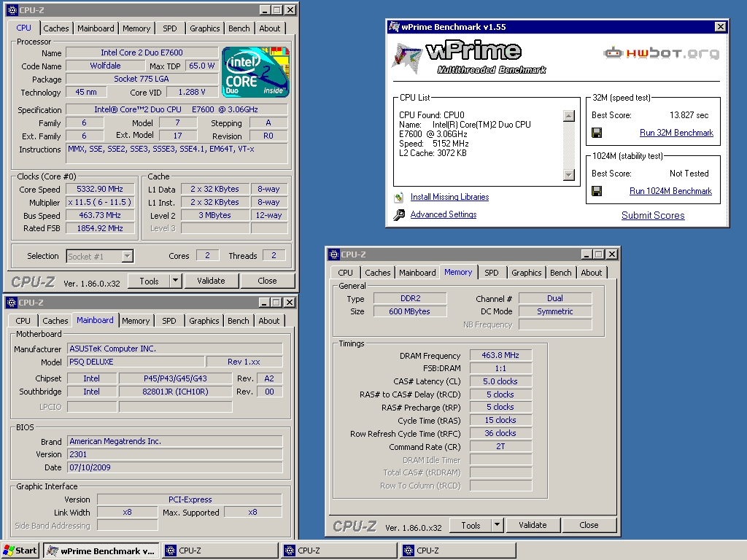The image size is (747, 560).
Task: Click the memory Size 600 MBytes field
Action: pyautogui.click(x=410, y=311)
